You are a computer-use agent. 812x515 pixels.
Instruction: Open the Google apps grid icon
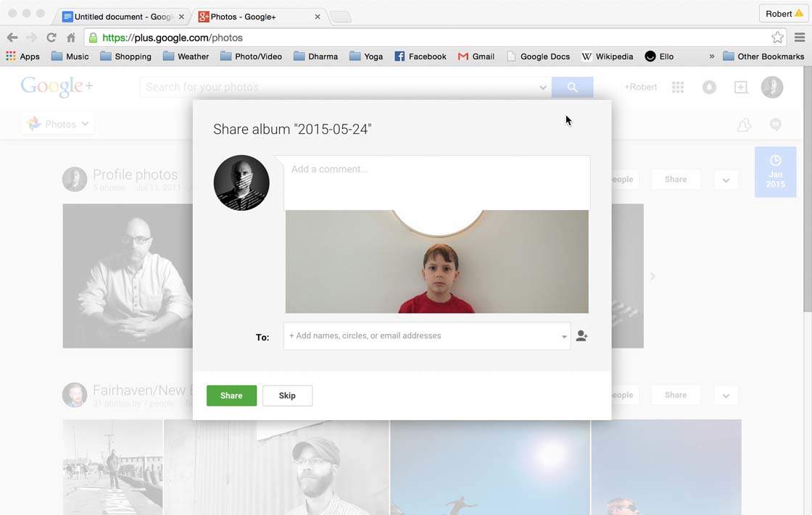(x=678, y=87)
